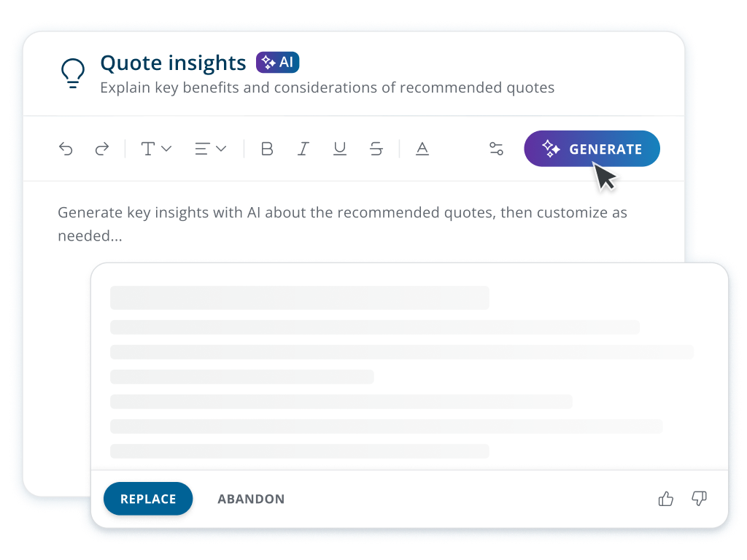Apply strikethrough formatting
The height and width of the screenshot is (560, 747).
[376, 149]
